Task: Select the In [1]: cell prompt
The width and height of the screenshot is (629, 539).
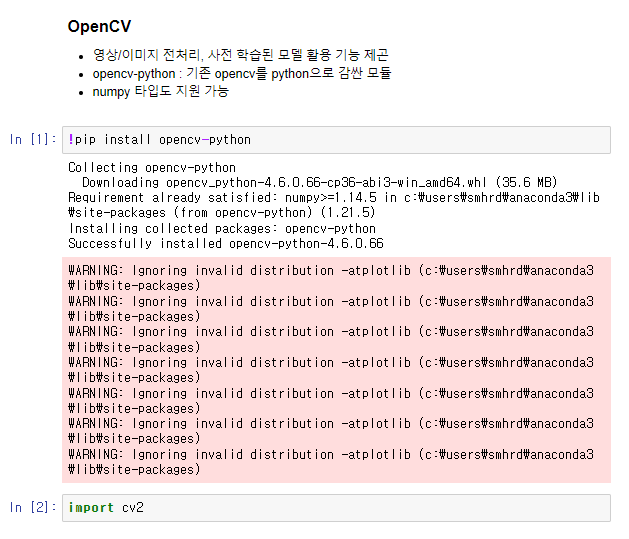Action: [x=33, y=140]
